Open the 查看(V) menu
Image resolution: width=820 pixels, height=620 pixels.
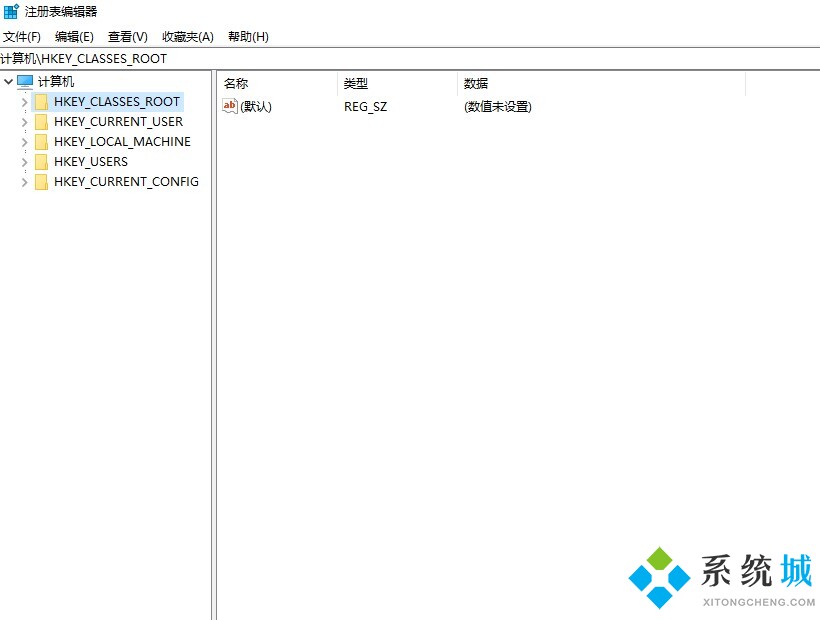(x=128, y=37)
